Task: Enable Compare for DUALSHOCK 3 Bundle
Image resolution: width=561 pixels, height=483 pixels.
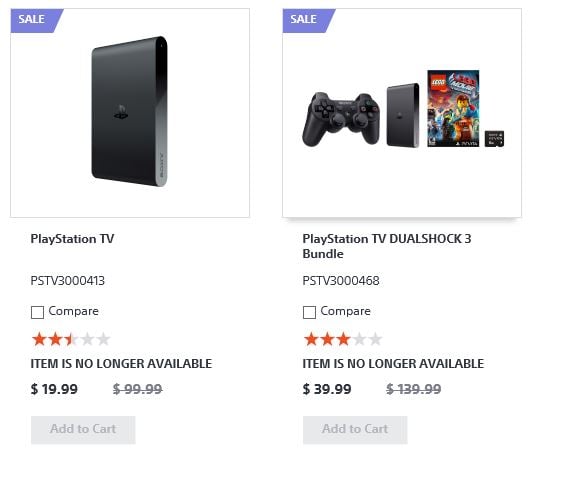Action: (309, 312)
